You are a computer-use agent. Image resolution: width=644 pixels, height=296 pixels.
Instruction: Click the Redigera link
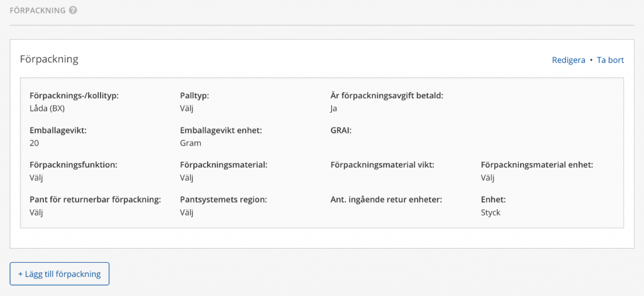tap(569, 60)
